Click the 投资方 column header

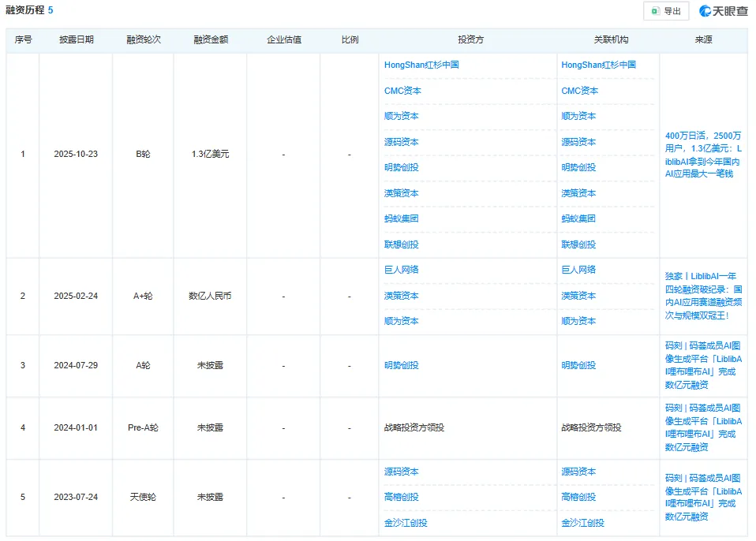pyautogui.click(x=470, y=40)
